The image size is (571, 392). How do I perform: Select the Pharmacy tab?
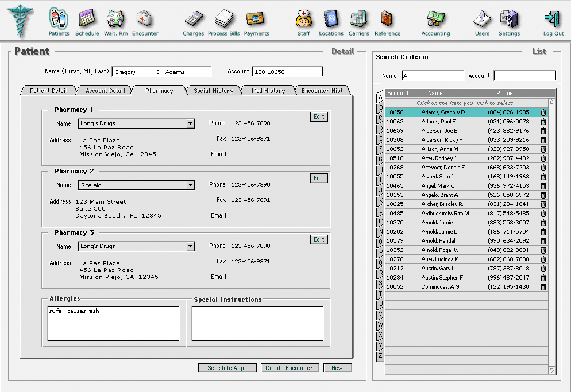(159, 91)
